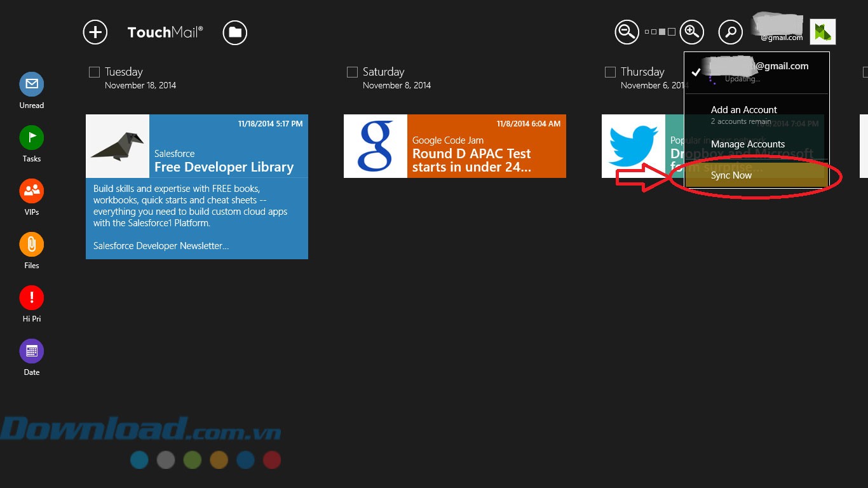The height and width of the screenshot is (488, 868).
Task: Tick the Tuesday November 18 checkbox
Action: point(95,72)
